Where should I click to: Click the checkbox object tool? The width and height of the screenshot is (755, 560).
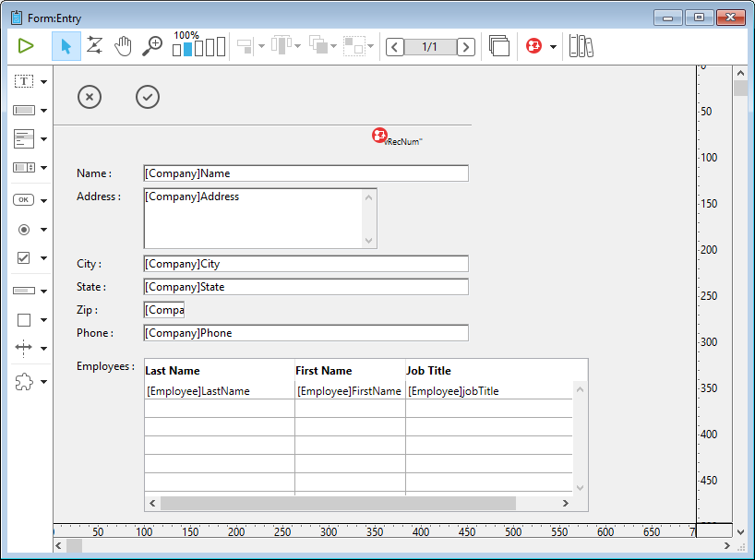click(x=24, y=258)
